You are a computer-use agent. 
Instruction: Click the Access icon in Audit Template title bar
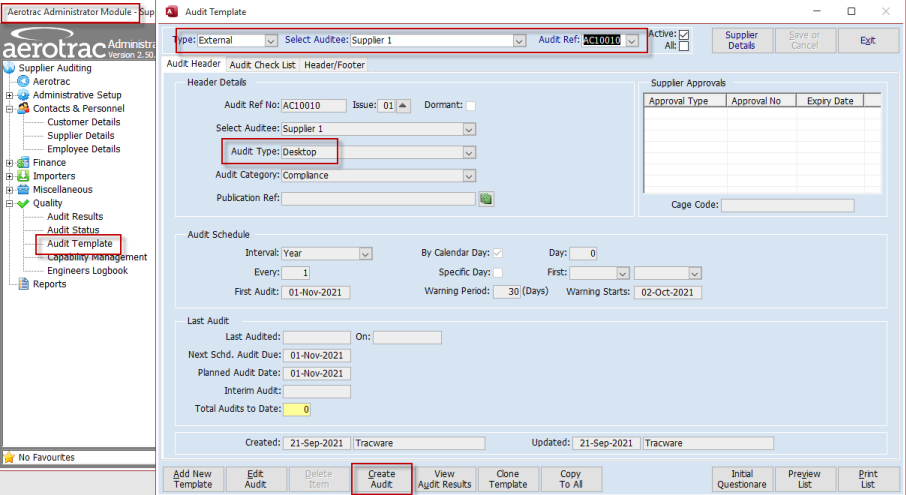tap(172, 12)
